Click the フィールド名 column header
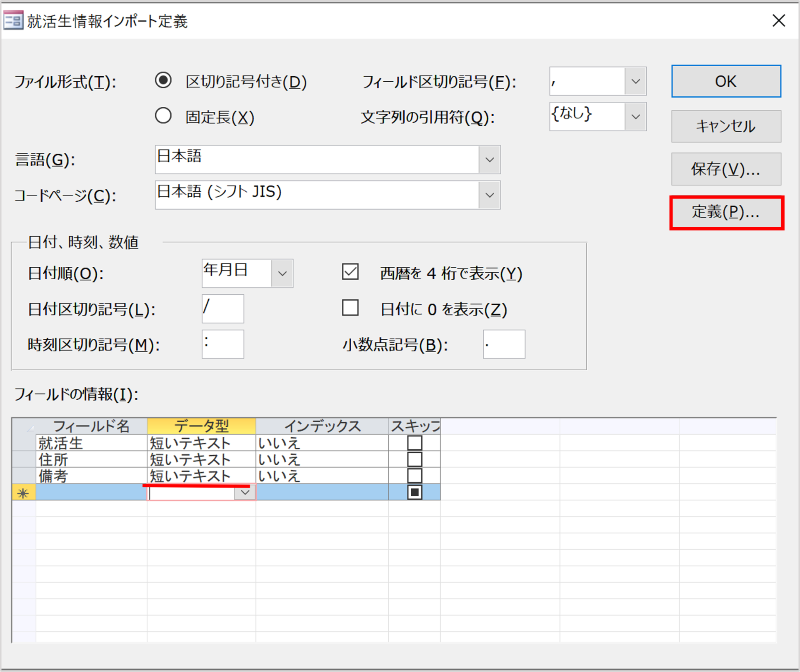 91,426
